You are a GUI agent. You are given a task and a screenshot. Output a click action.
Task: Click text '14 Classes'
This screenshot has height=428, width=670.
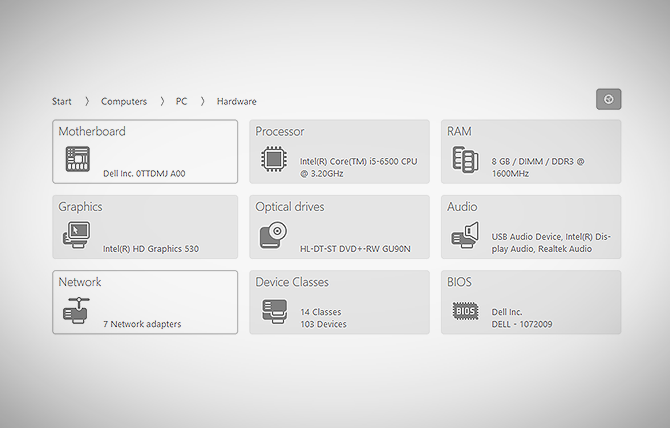pyautogui.click(x=321, y=312)
